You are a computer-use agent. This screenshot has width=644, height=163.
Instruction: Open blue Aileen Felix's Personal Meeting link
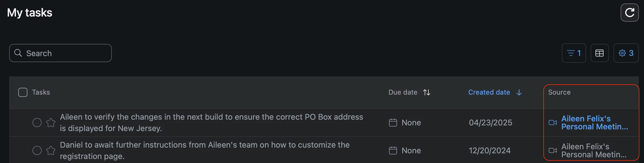(x=594, y=123)
